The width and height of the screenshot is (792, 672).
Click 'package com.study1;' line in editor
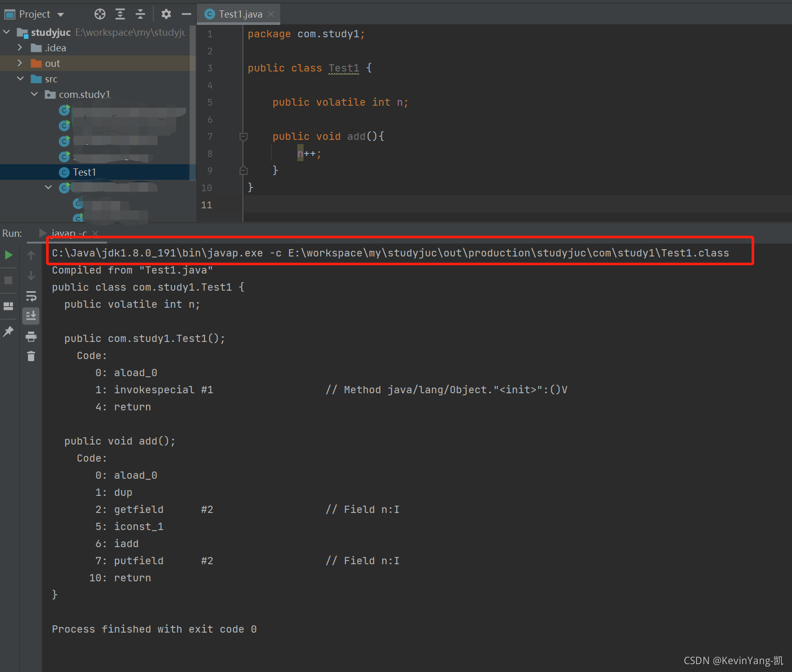(306, 34)
